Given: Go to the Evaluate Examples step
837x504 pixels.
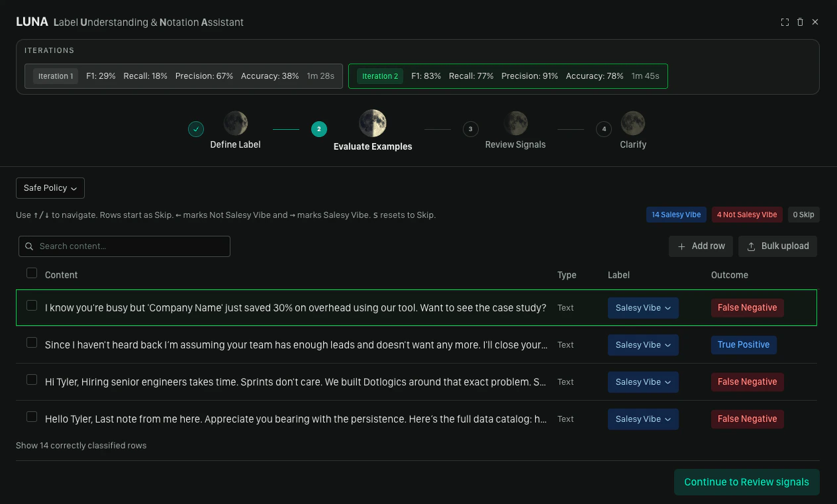Looking at the screenshot, I should 373,146.
